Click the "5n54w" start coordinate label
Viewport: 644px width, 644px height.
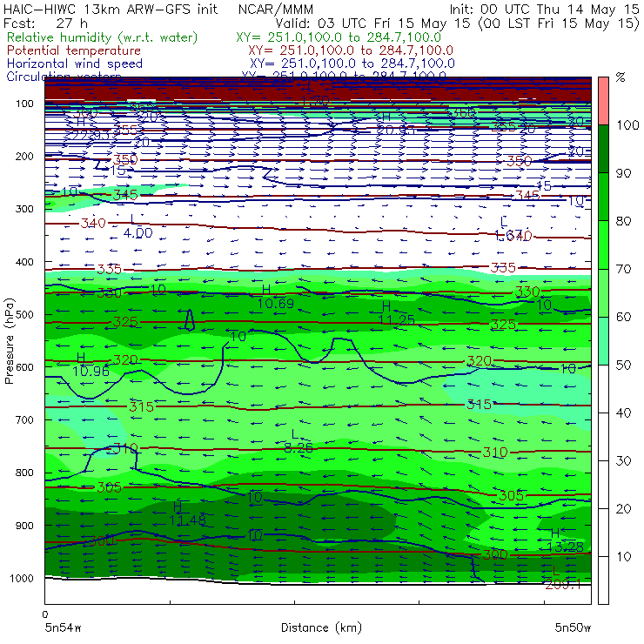64,627
